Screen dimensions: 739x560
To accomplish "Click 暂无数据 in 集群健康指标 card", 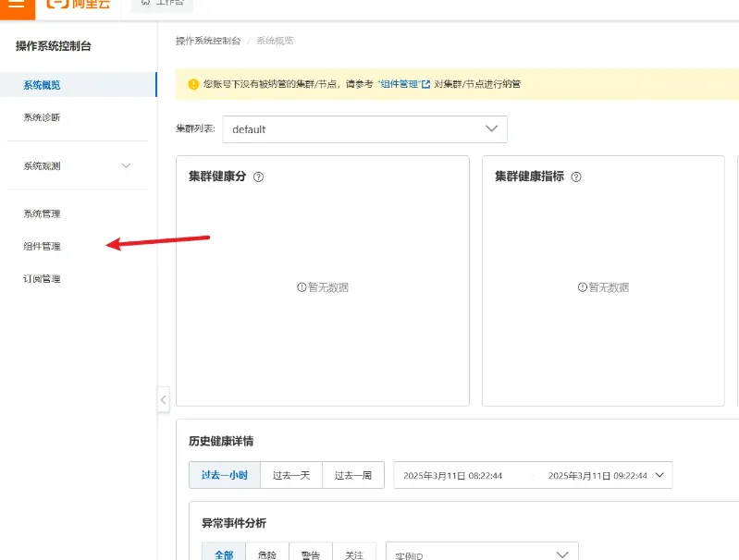I will click(x=603, y=287).
